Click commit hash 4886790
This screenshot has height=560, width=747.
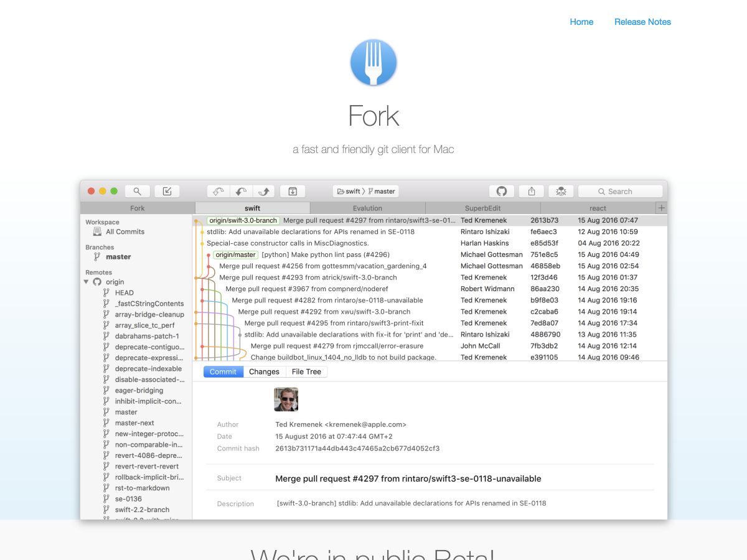point(545,334)
